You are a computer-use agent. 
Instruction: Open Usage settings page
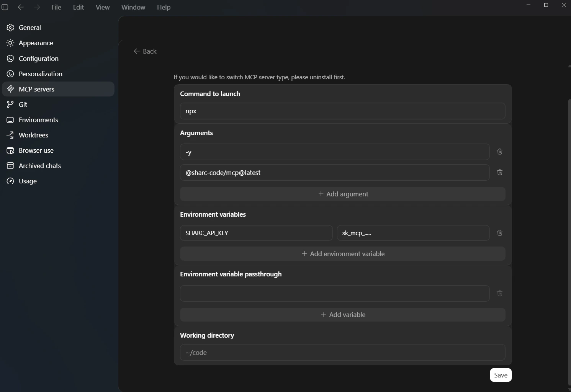point(58,181)
